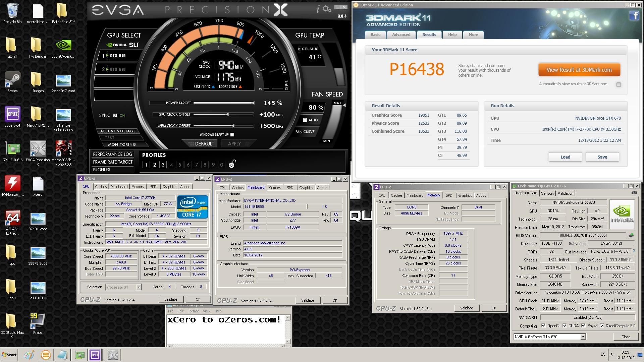644x362 pixels.
Task: Open the metro2033 shortcut icon
Action: tap(64, 153)
